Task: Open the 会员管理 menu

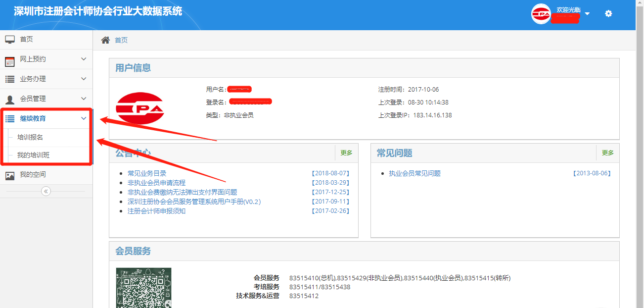Action: click(x=33, y=99)
